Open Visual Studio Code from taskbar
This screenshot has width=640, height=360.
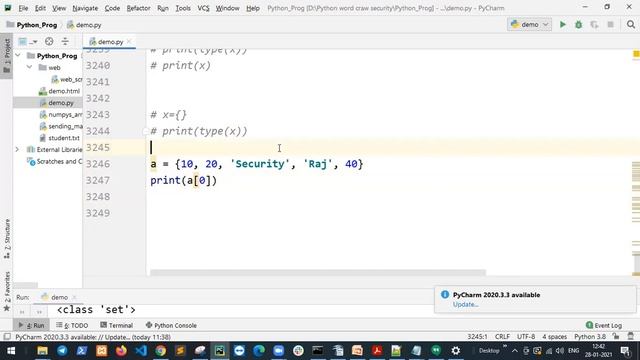click(x=141, y=351)
